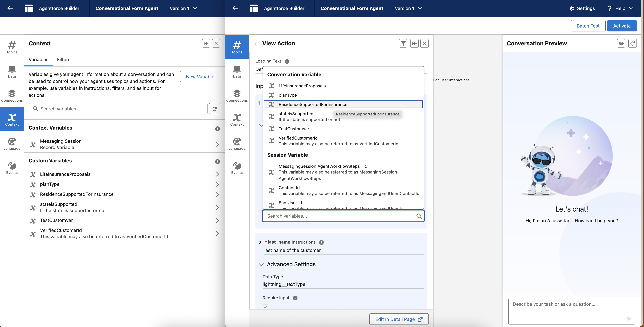Click the filter icon in View Action header
Screen dimensions: 644x327
403,43
